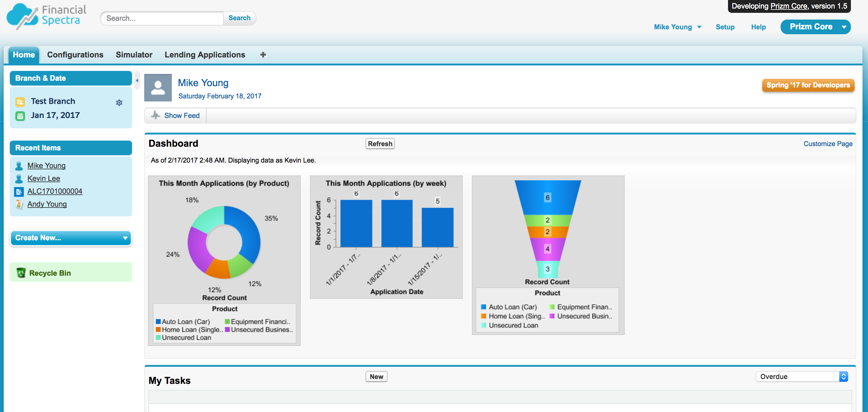Screen dimensions: 868x412
Task: Click Mike Young's profile avatar picture
Action: [x=158, y=88]
